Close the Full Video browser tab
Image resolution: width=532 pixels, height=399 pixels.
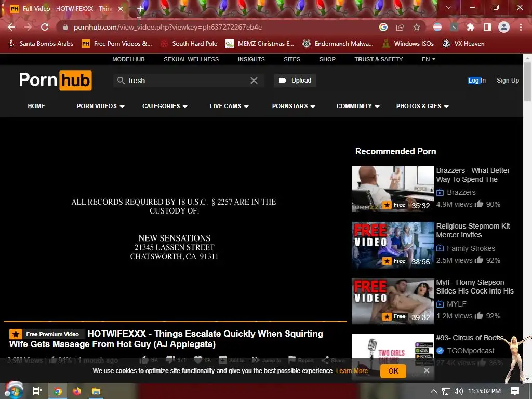click(x=121, y=9)
